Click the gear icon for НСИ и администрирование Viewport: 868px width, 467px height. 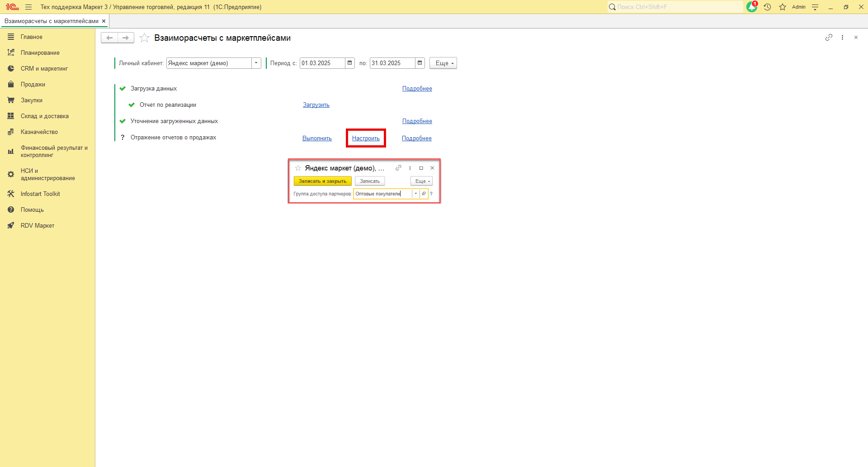pos(11,174)
